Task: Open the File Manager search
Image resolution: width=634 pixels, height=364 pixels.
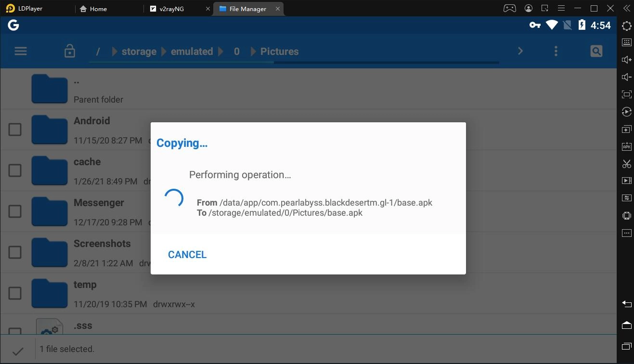Action: pos(596,51)
